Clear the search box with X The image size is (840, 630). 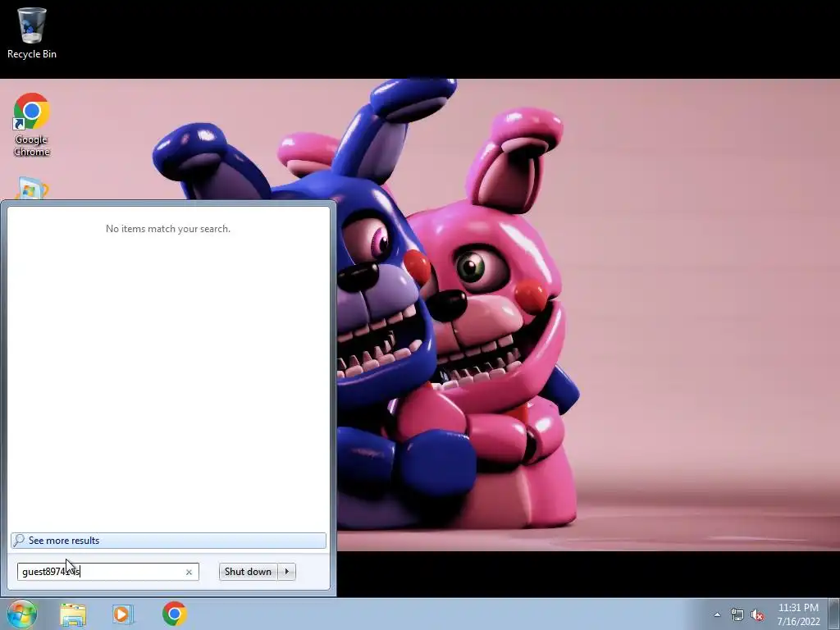pyautogui.click(x=189, y=572)
